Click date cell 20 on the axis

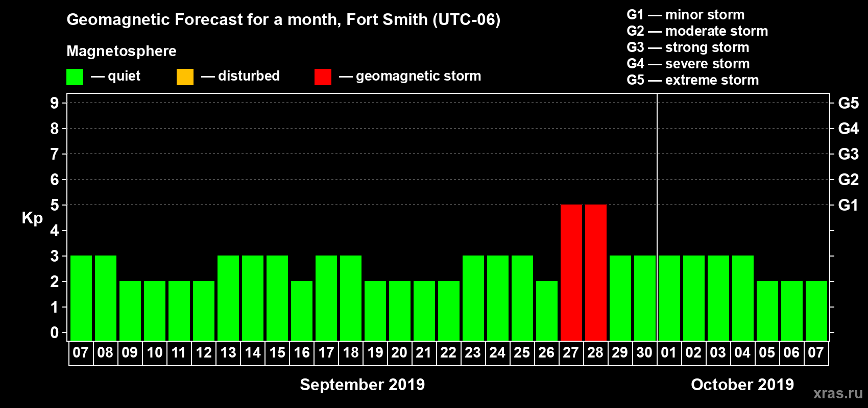[x=400, y=353]
